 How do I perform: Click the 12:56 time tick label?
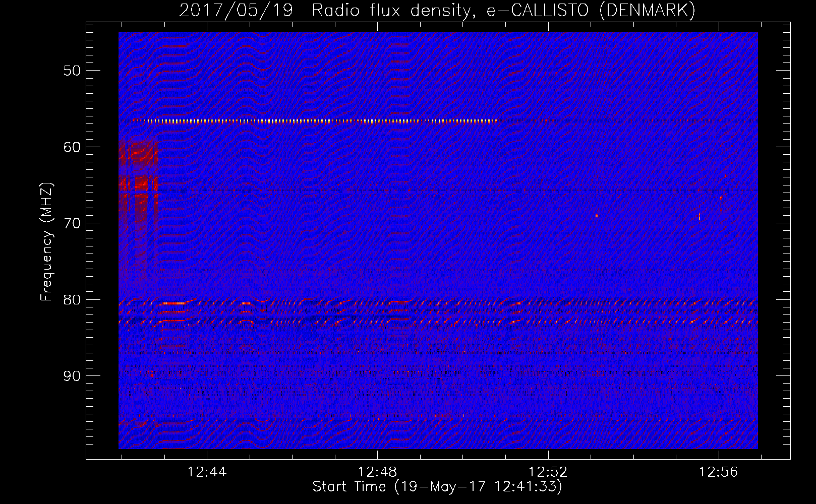(719, 472)
